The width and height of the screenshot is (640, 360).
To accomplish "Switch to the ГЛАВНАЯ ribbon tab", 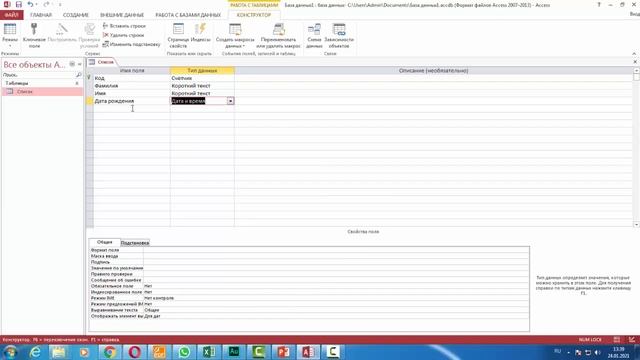I will tap(41, 15).
